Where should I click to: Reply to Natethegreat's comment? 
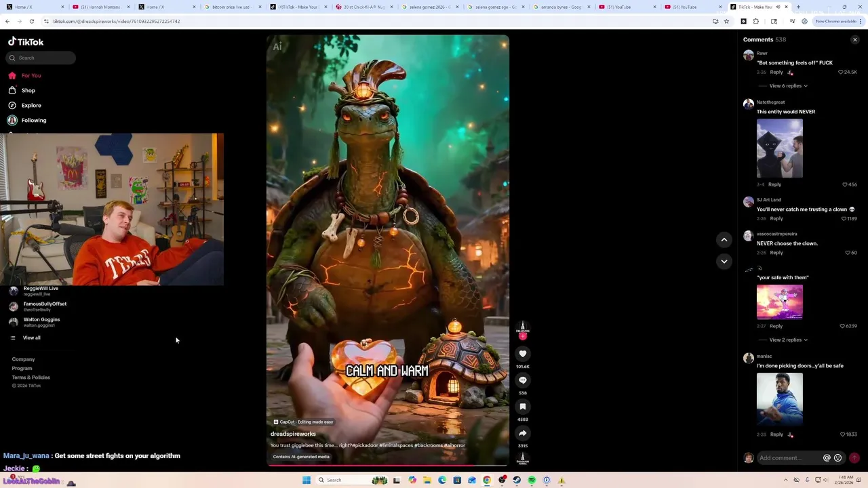[774, 184]
